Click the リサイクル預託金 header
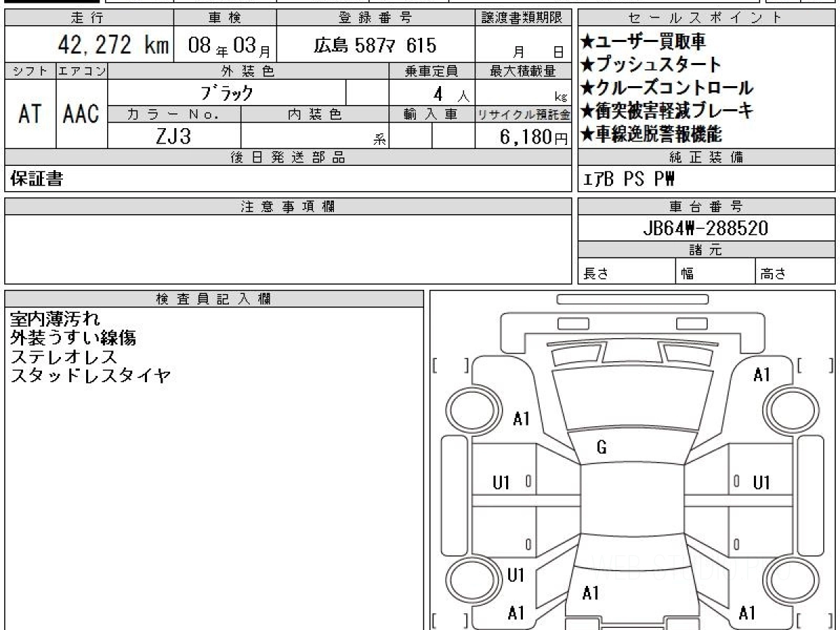Image resolution: width=840 pixels, height=630 pixels. tap(524, 114)
